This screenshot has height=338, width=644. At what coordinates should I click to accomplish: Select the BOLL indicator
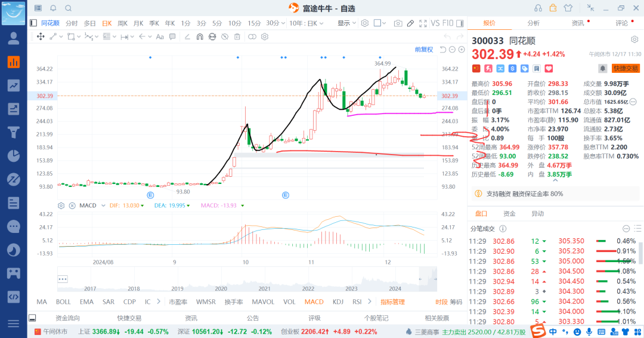pyautogui.click(x=63, y=302)
